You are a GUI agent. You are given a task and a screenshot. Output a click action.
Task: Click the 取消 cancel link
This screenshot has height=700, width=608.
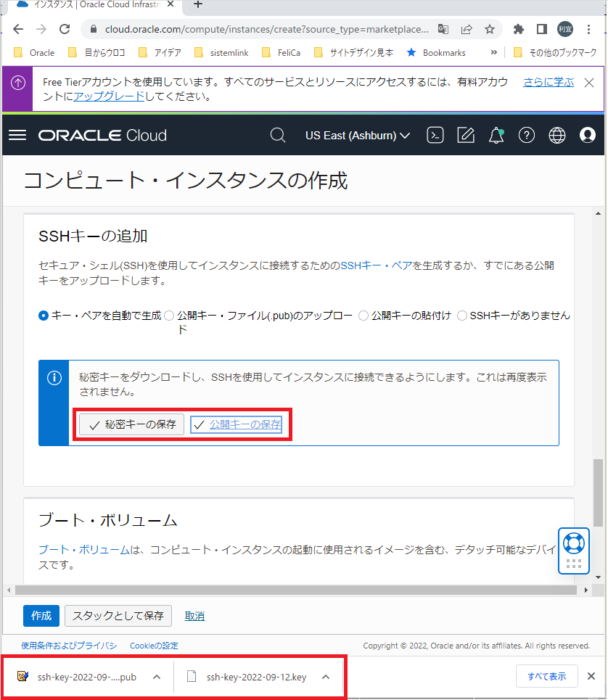point(194,616)
